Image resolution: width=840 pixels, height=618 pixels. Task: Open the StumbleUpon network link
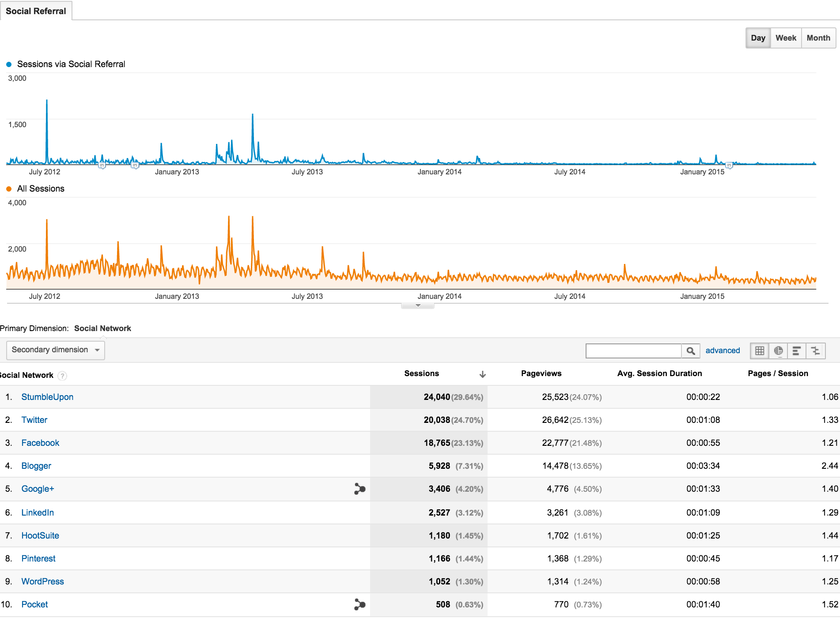click(x=47, y=397)
